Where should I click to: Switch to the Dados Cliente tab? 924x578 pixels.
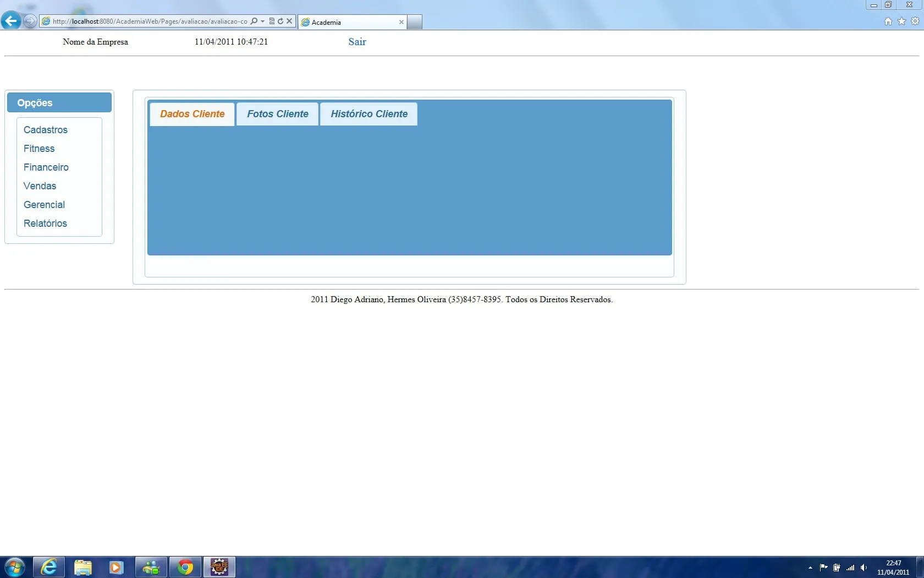(x=193, y=114)
